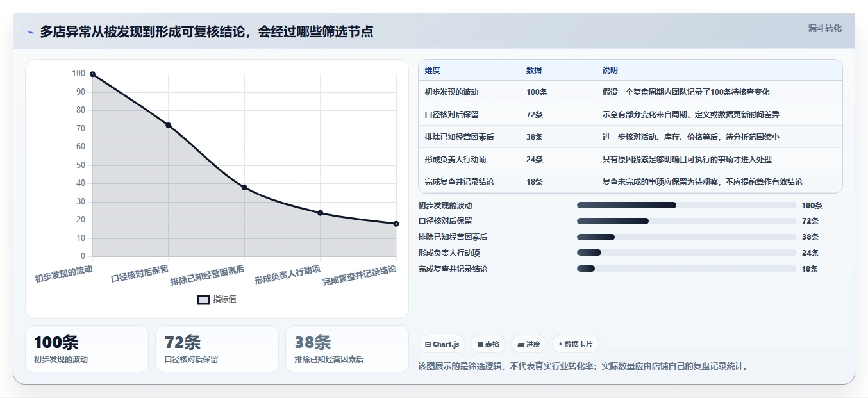Click the footnote starting 该图展示的是筛选逻辑
Screen dimensions: 868x398
[583, 367]
